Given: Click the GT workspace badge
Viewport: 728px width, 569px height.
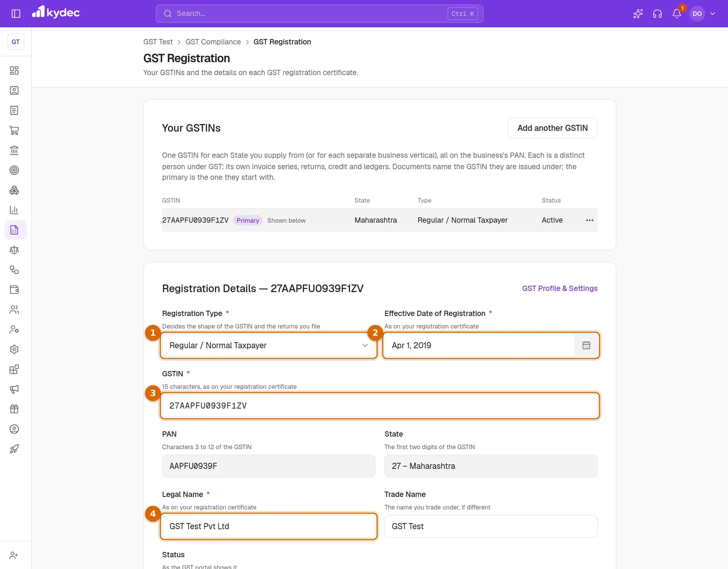Looking at the screenshot, I should [16, 42].
